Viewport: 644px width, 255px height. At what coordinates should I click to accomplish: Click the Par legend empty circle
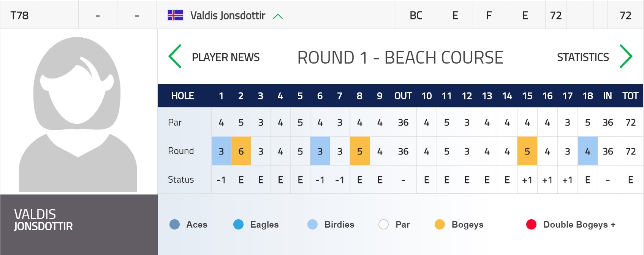384,225
